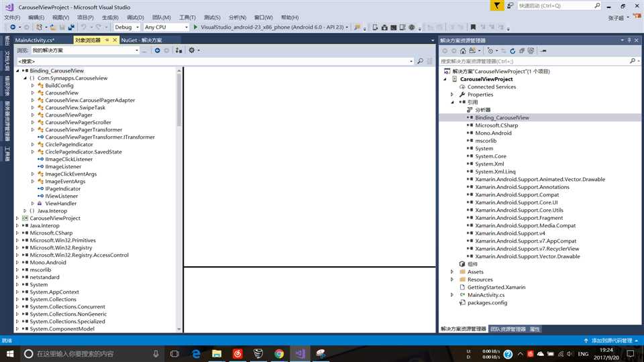Click Show All Files icon in Solution Explorer

(531, 51)
